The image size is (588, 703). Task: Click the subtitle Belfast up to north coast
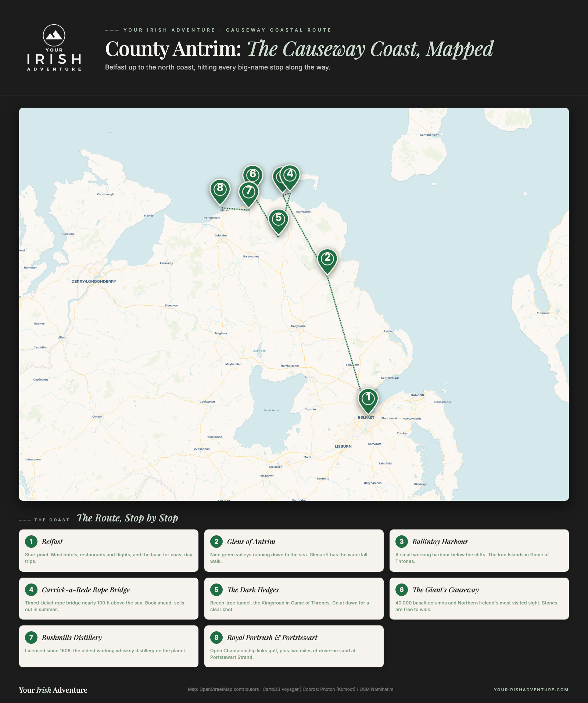point(218,67)
